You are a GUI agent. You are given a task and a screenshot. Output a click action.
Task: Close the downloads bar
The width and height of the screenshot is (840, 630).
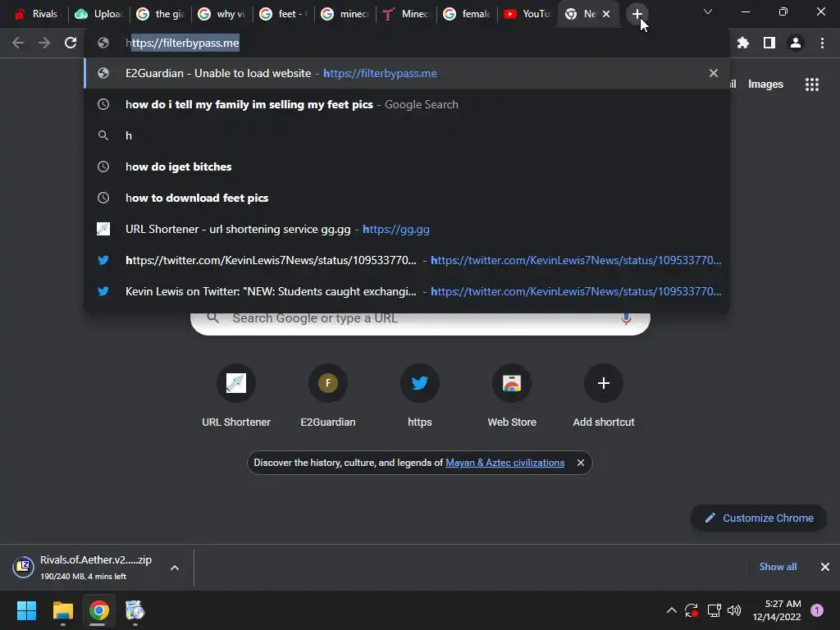coord(825,567)
